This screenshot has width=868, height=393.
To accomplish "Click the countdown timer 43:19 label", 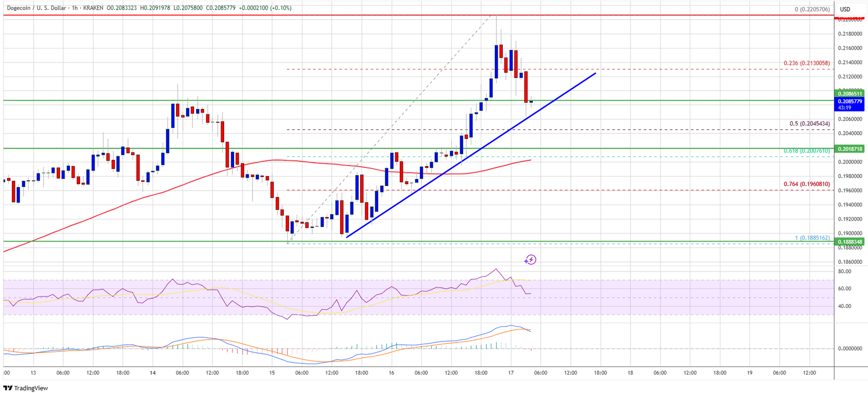I will [x=844, y=108].
